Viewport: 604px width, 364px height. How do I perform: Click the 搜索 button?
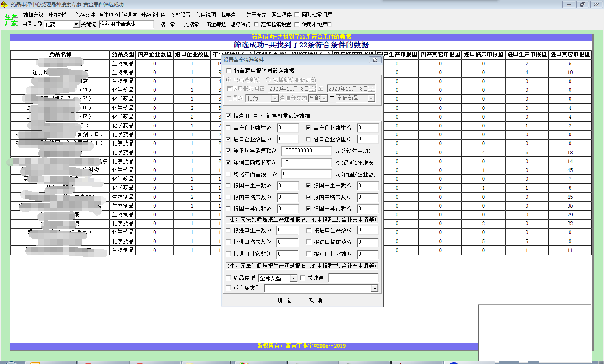(168, 24)
